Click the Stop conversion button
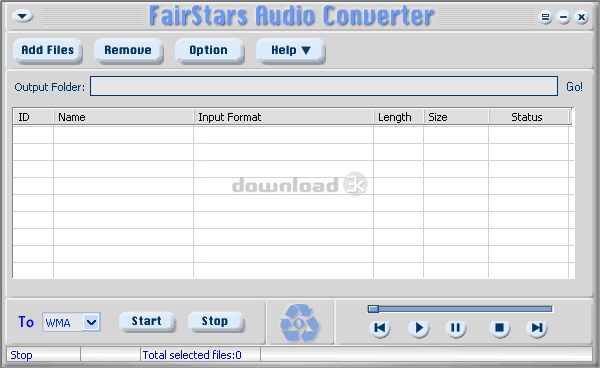Screen dimensions: 600x368 [x=215, y=321]
